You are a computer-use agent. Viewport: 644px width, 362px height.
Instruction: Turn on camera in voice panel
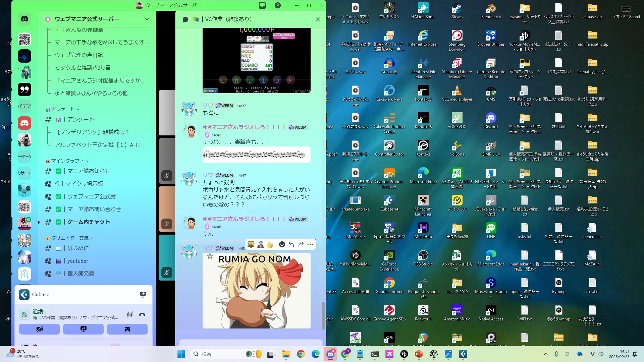(x=39, y=329)
